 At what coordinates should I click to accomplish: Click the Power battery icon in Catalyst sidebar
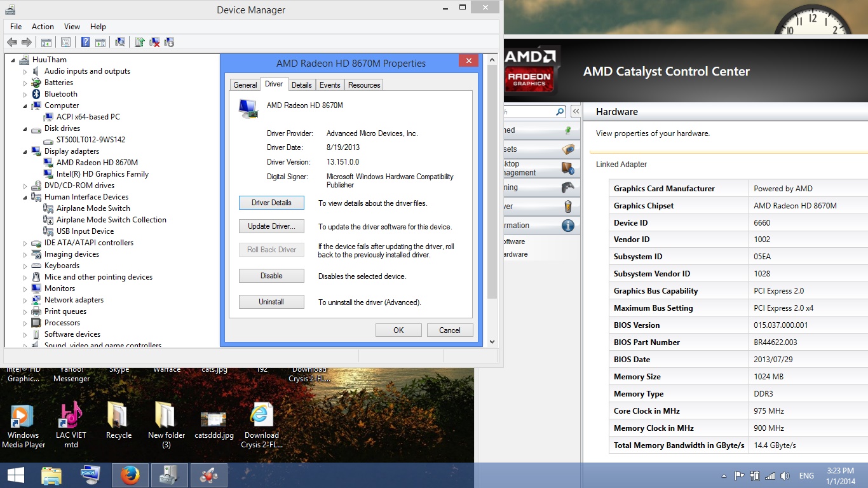568,207
